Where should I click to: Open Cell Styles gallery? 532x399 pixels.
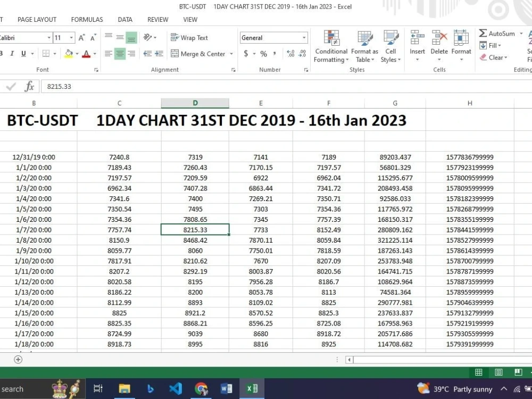pos(390,46)
